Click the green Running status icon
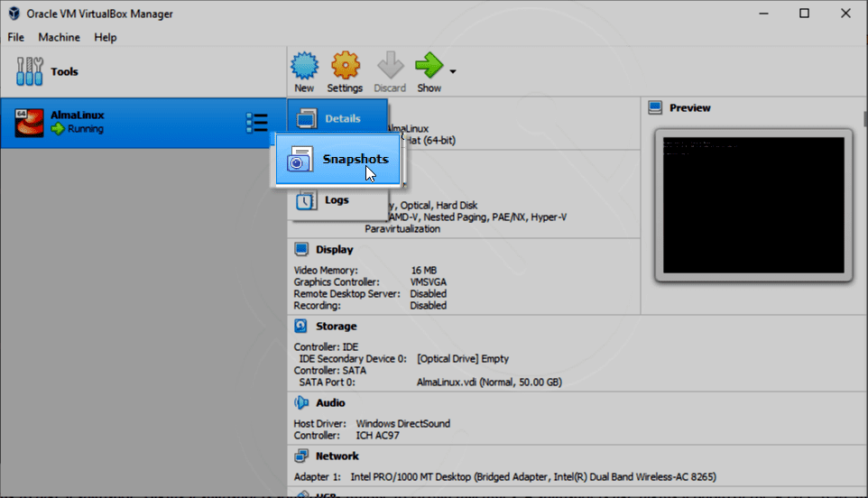The image size is (868, 498). point(58,129)
